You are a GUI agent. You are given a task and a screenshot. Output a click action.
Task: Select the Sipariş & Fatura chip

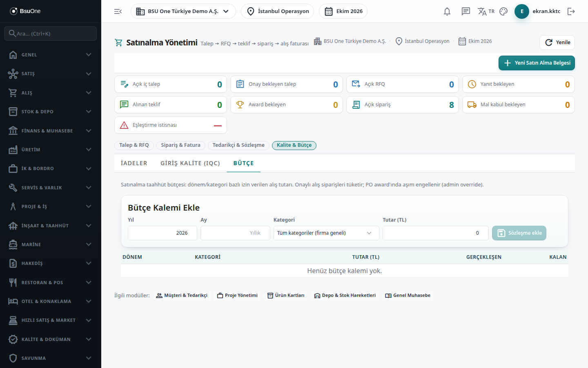[180, 145]
